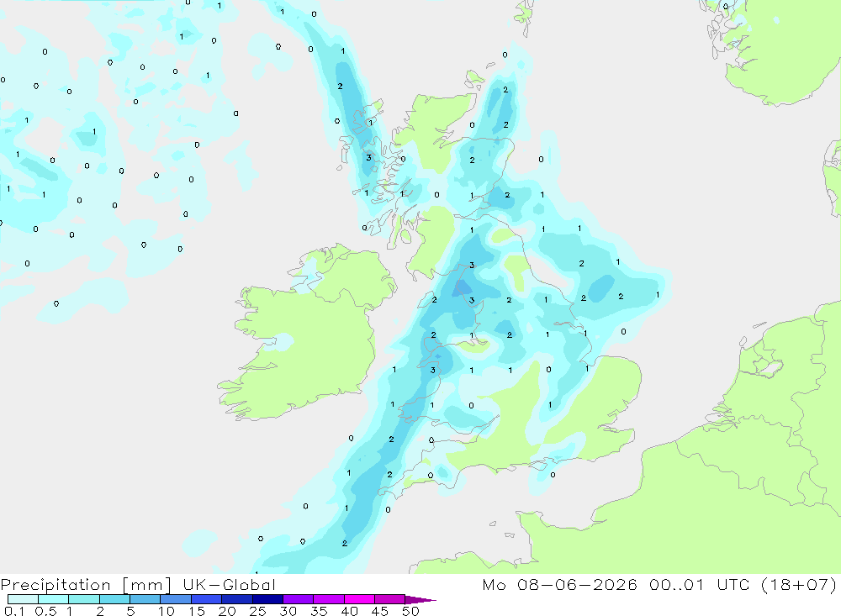
Task: Pick the 15–20 mm legend swatch
Action: click(x=207, y=599)
